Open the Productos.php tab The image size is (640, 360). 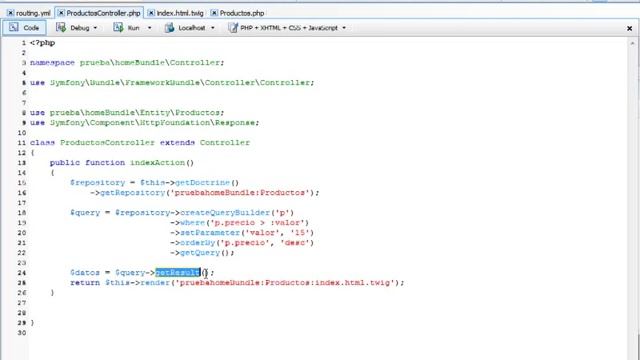pos(242,13)
